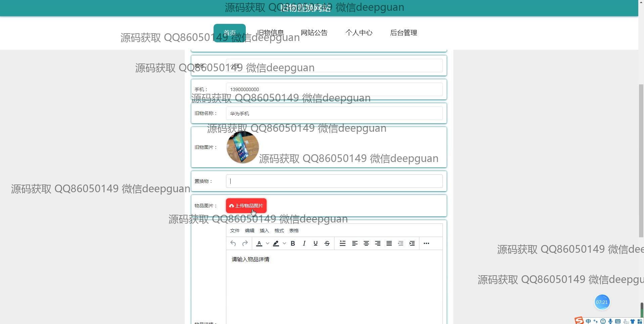644x324 pixels.
Task: Toggle the punctuation mode icon in Sogou bar
Action: pos(596,321)
